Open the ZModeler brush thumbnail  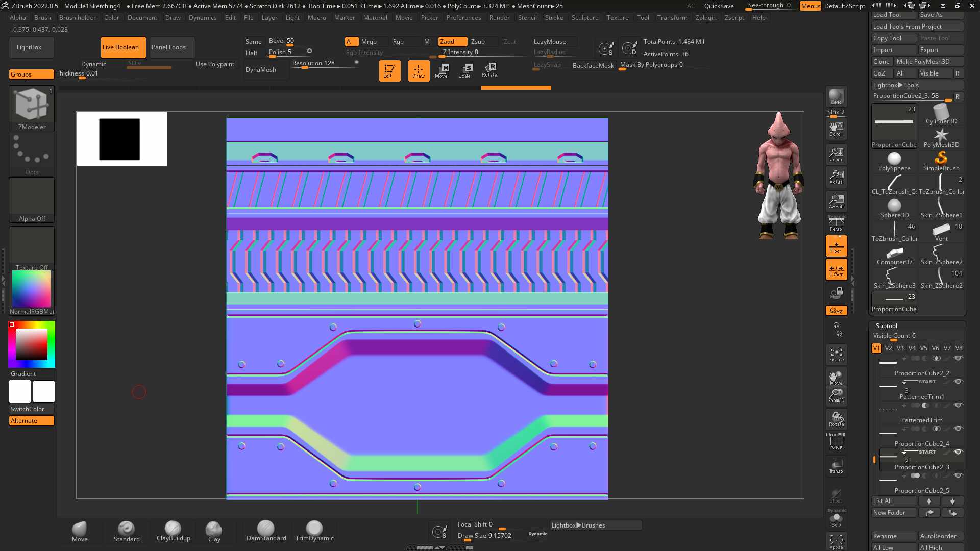click(x=32, y=108)
